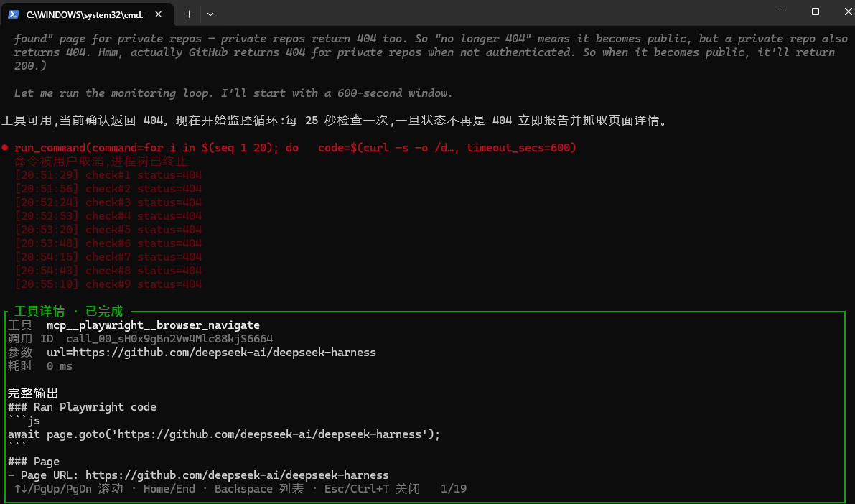The image size is (855, 504).
Task: Click log line check#9 status=404
Action: [x=108, y=284]
